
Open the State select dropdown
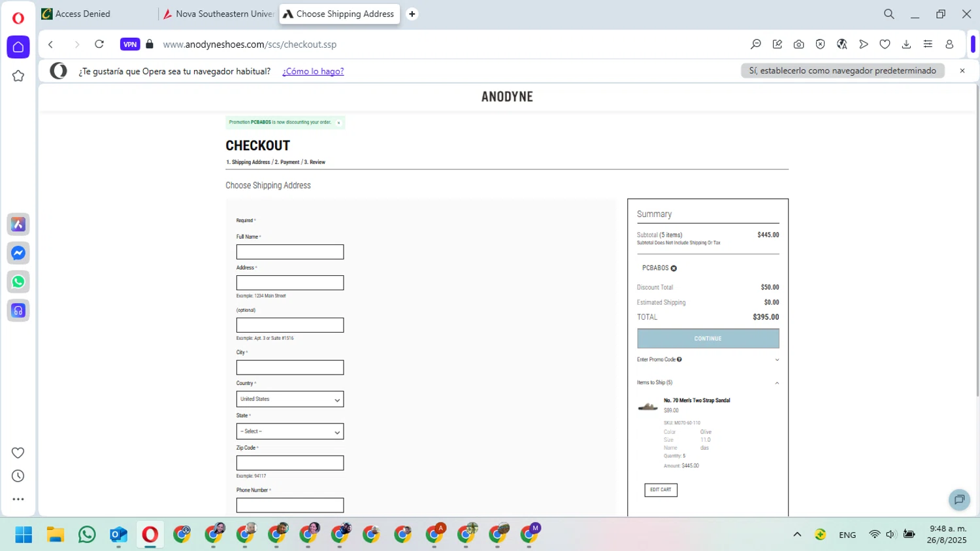point(290,431)
